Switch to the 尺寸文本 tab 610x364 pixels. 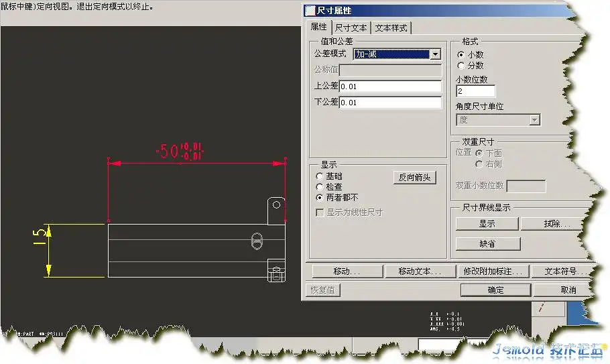point(351,27)
